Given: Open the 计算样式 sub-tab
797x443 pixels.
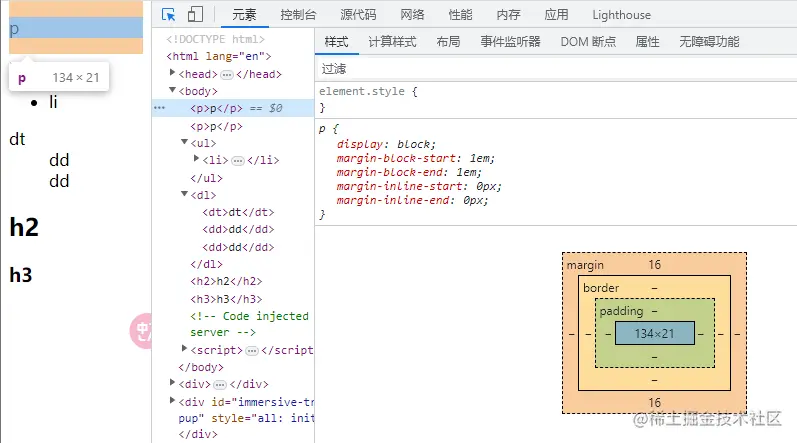Looking at the screenshot, I should [x=392, y=42].
